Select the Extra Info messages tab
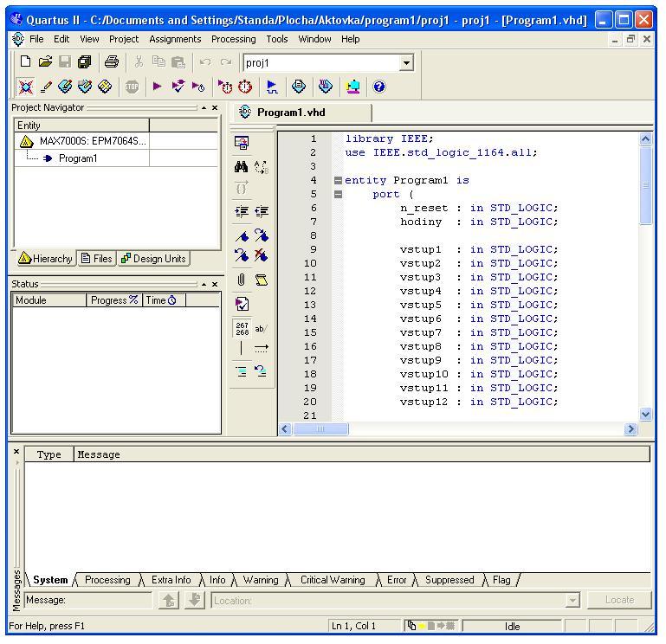This screenshot has height=644, width=666. 171,580
